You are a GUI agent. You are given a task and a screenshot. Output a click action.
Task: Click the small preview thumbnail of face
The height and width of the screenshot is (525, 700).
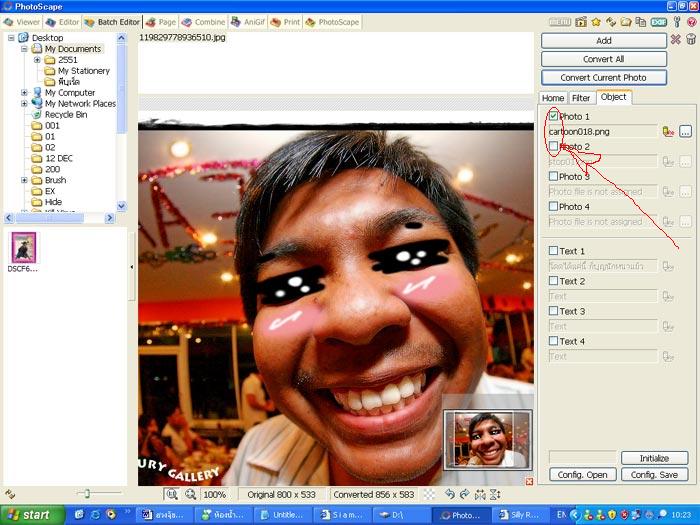tap(488, 439)
